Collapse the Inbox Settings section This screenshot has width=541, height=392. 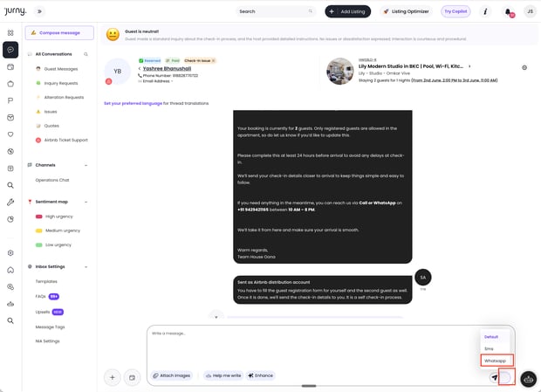(86, 267)
